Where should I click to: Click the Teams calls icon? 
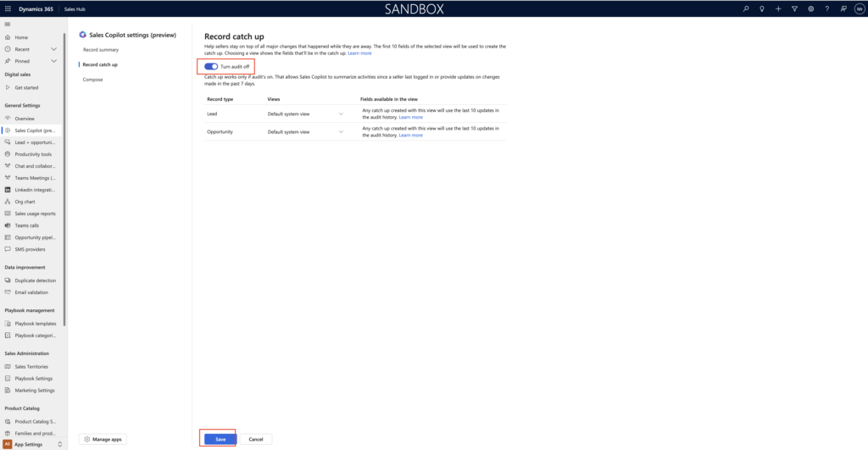pyautogui.click(x=8, y=225)
